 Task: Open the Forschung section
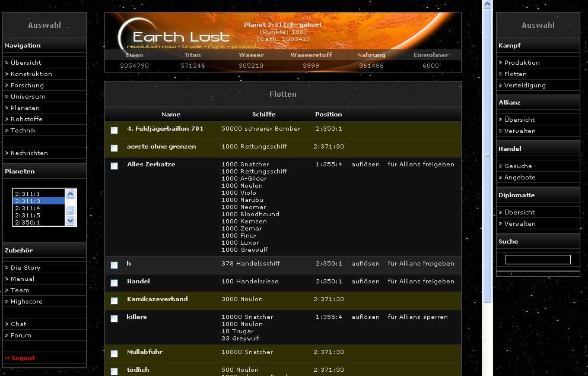[x=27, y=85]
